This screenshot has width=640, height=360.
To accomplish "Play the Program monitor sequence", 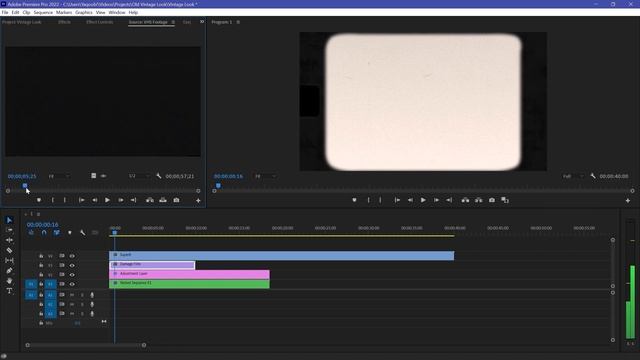I will tap(423, 200).
